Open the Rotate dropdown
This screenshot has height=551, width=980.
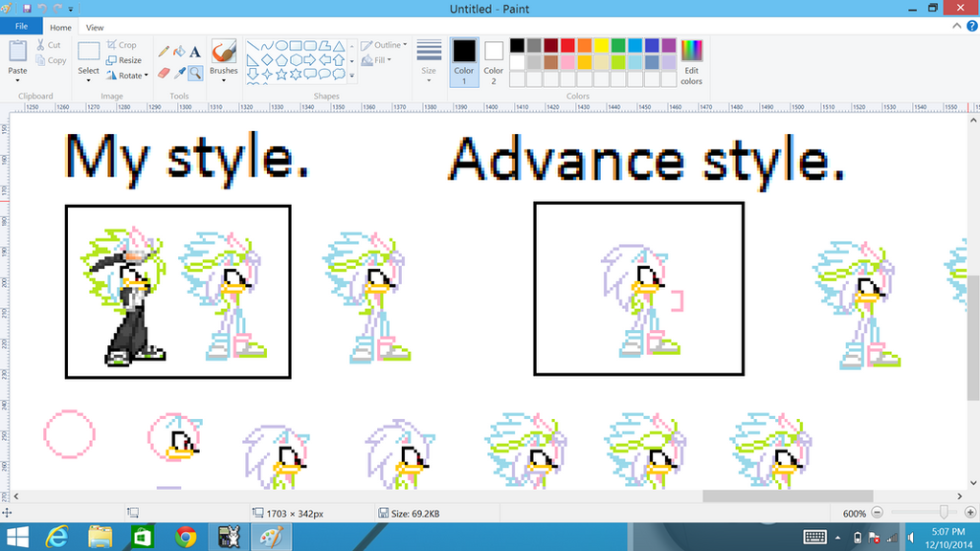coord(127,76)
